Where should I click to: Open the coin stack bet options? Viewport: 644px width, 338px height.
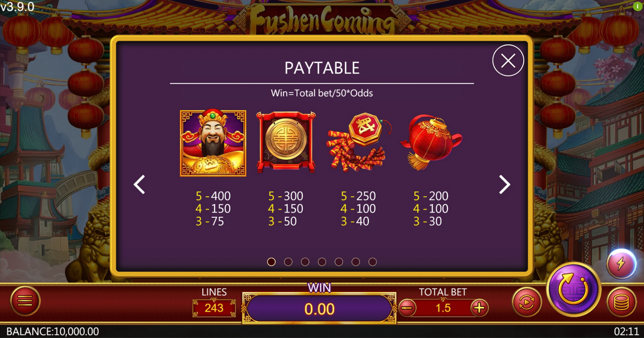(621, 302)
